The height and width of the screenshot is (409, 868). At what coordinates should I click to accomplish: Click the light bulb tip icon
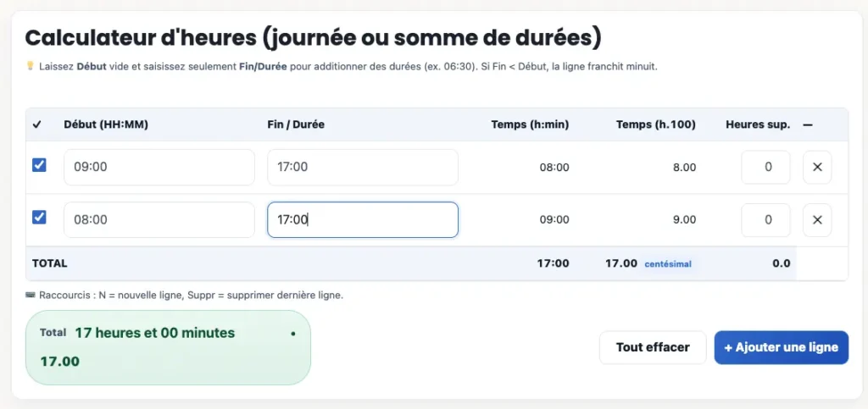pyautogui.click(x=31, y=66)
